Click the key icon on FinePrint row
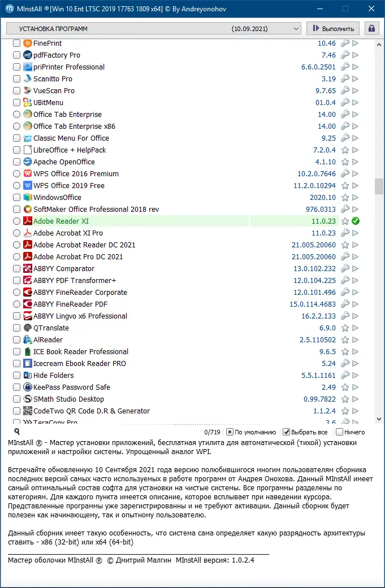The image size is (385, 588). (x=345, y=43)
